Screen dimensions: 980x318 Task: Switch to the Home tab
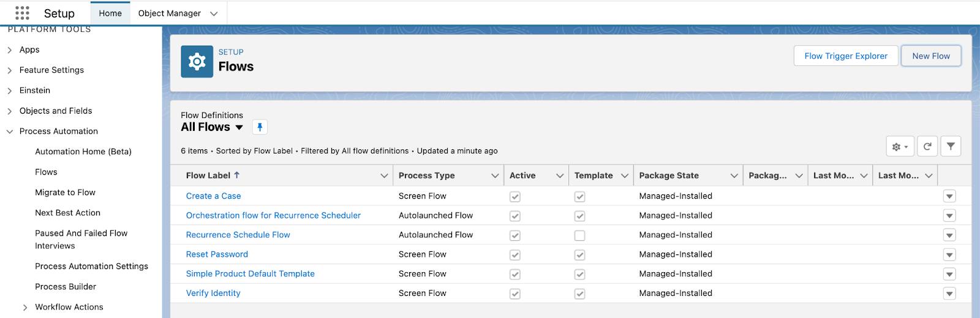coord(110,13)
